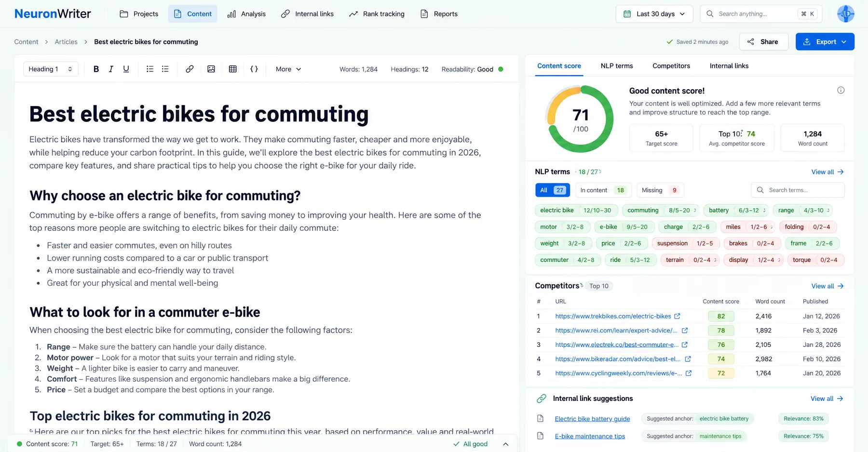
Task: Insert an image into the article
Action: [211, 69]
